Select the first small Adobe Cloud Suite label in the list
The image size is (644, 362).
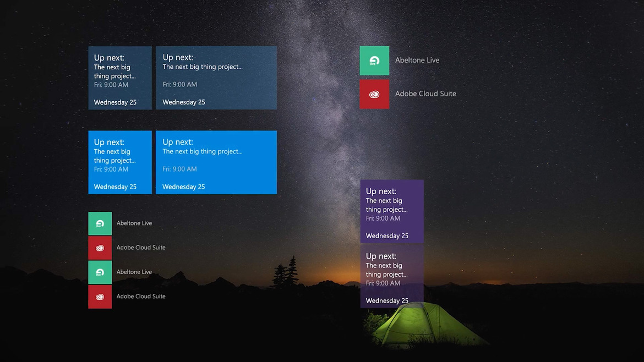(141, 247)
